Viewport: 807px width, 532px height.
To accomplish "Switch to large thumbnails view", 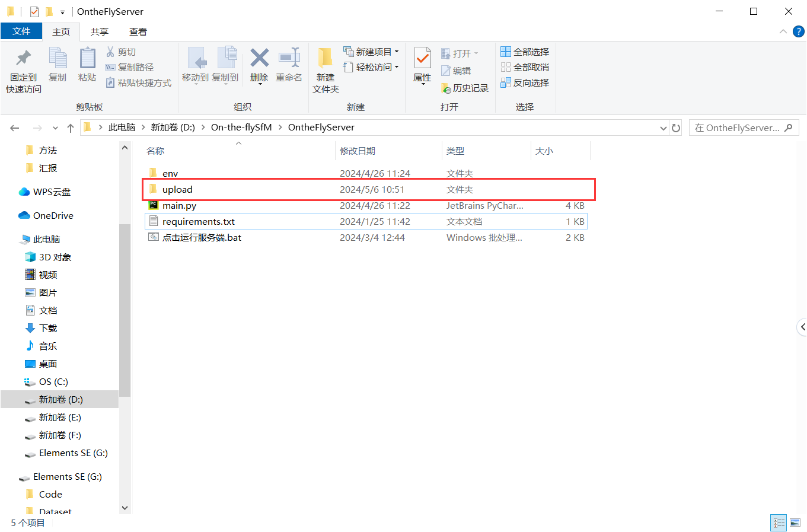I will (795, 523).
